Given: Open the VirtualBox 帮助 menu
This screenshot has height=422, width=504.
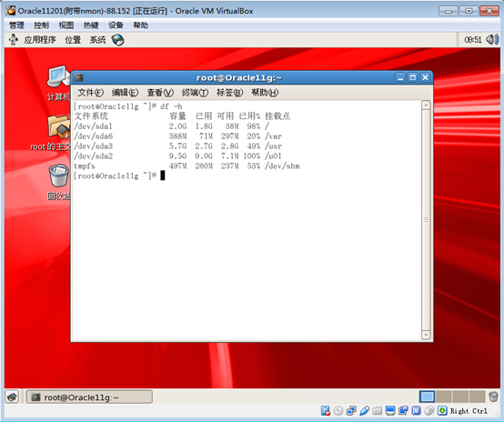Looking at the screenshot, I should coord(140,25).
